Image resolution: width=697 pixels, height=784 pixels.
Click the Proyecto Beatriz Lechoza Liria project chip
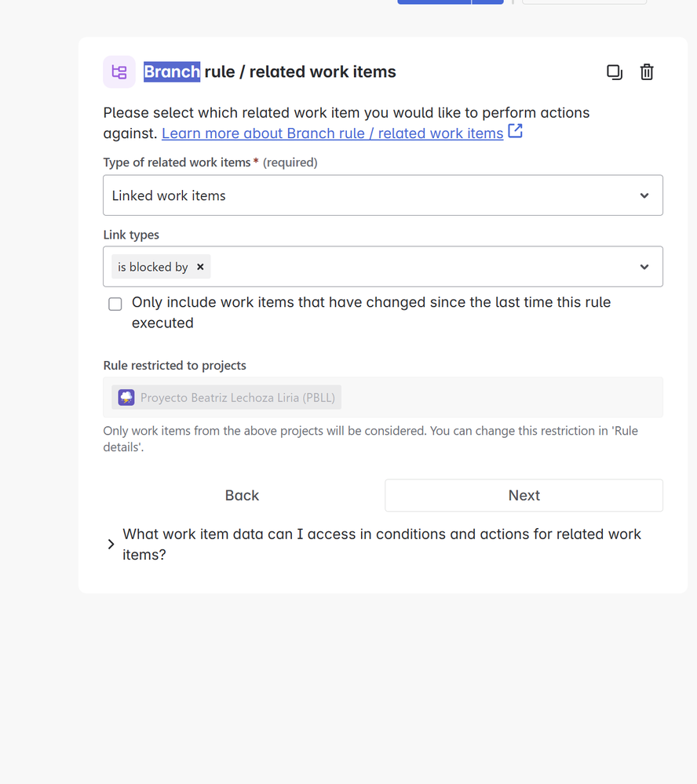pos(227,398)
